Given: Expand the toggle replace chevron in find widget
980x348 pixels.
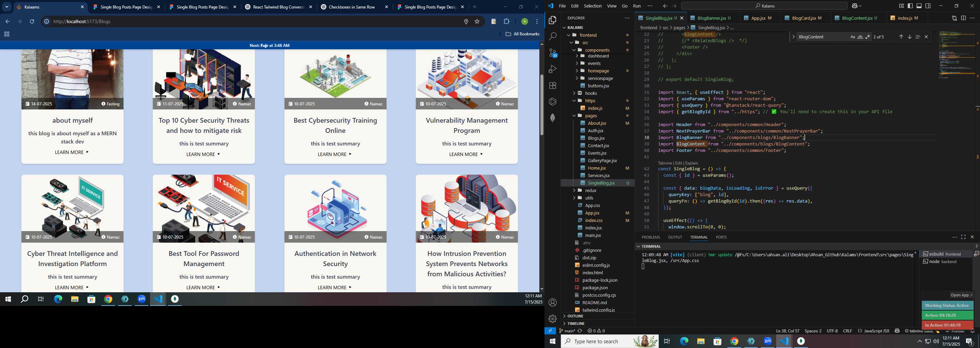Looking at the screenshot, I should point(793,37).
